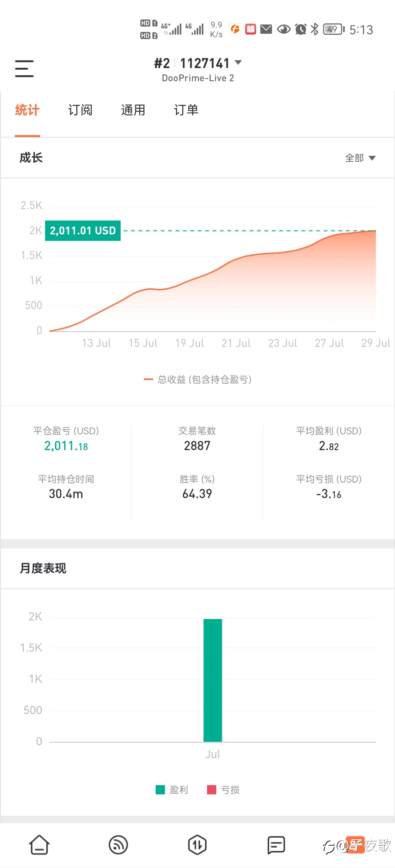Tap the mail notification status icon
This screenshot has height=868, width=395.
(x=266, y=29)
